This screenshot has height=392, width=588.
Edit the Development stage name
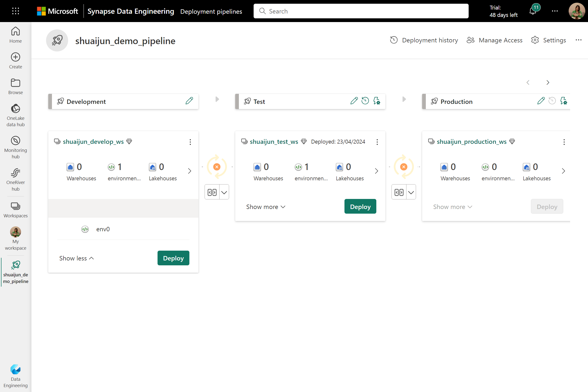[189, 101]
